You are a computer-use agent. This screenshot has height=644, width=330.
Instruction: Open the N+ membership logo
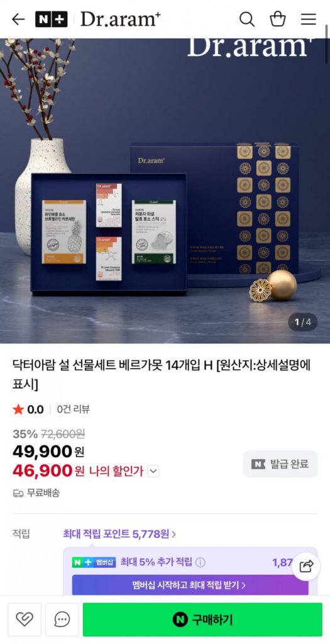pyautogui.click(x=52, y=19)
